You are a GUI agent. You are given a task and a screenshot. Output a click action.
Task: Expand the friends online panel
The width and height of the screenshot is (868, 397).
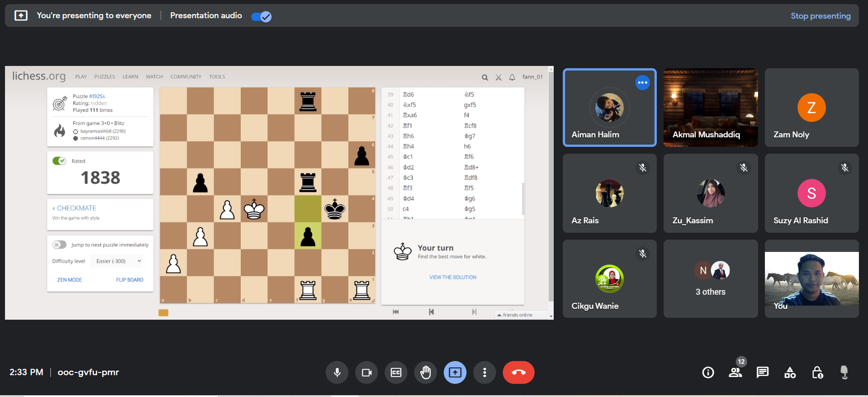517,315
